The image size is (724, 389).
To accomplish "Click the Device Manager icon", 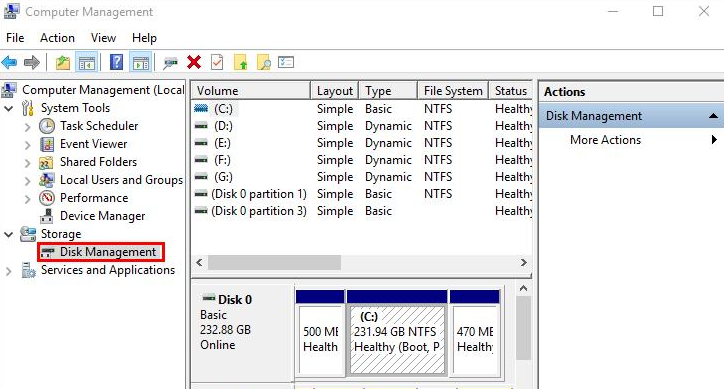I will tap(47, 216).
